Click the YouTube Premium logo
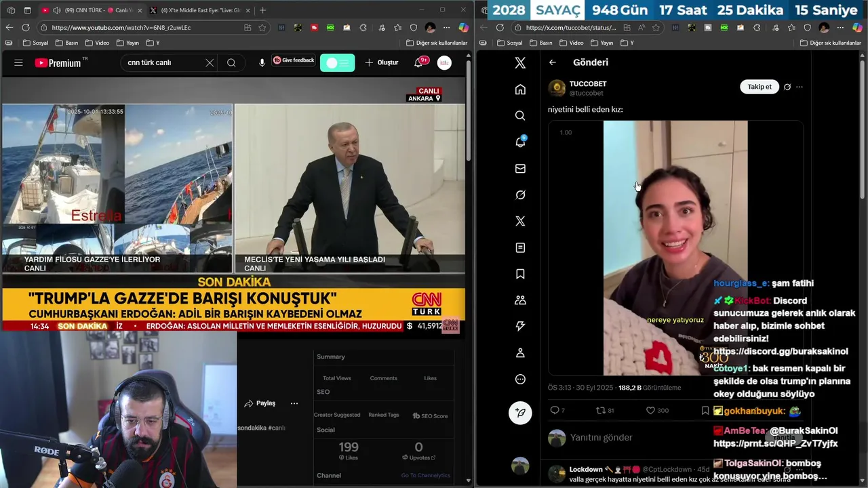 [x=58, y=63]
